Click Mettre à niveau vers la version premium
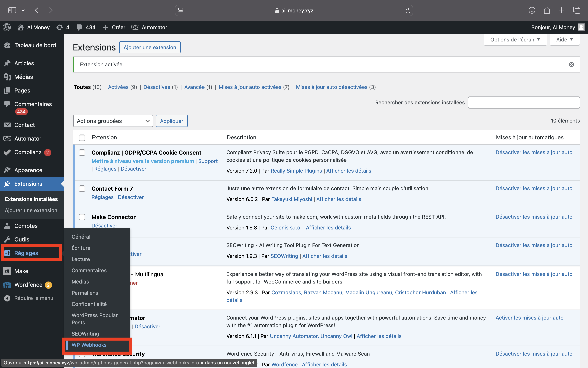The image size is (588, 368). (143, 161)
